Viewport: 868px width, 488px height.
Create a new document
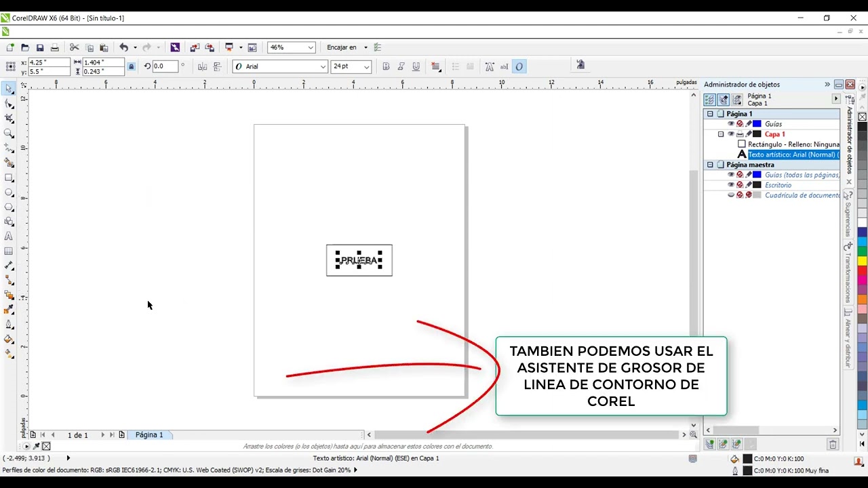click(x=10, y=47)
